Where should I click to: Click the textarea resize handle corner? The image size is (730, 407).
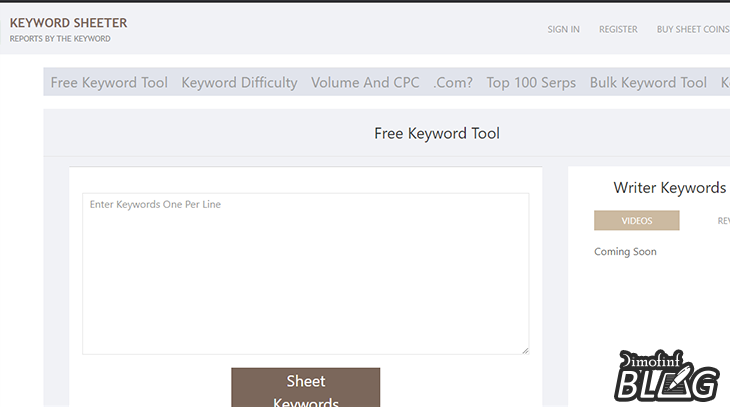point(525,351)
